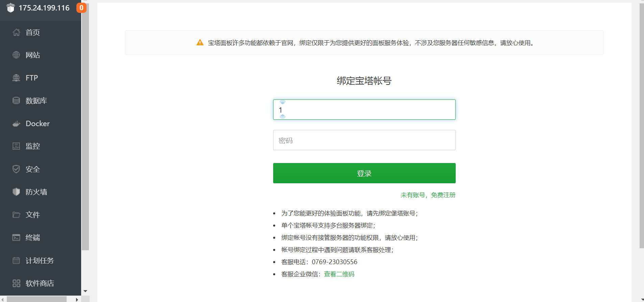Click the orange notification badge 0
Image resolution: width=644 pixels, height=302 pixels.
coord(81,8)
